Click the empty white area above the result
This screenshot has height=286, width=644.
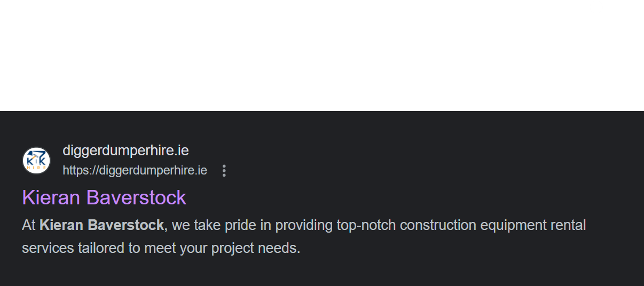click(322, 55)
